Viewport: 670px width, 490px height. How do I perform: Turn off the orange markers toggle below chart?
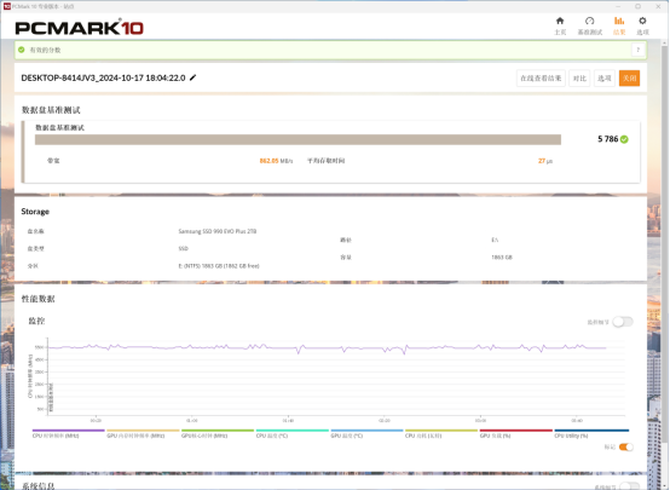(626, 447)
